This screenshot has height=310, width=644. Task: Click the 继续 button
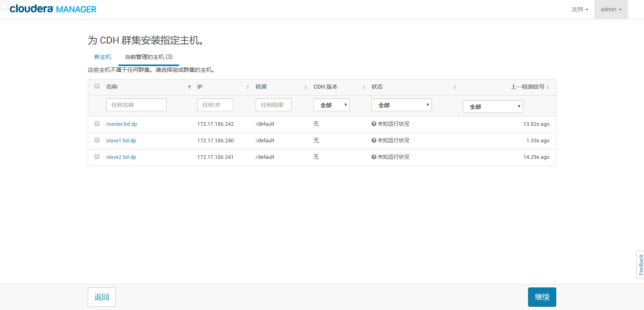(x=542, y=297)
